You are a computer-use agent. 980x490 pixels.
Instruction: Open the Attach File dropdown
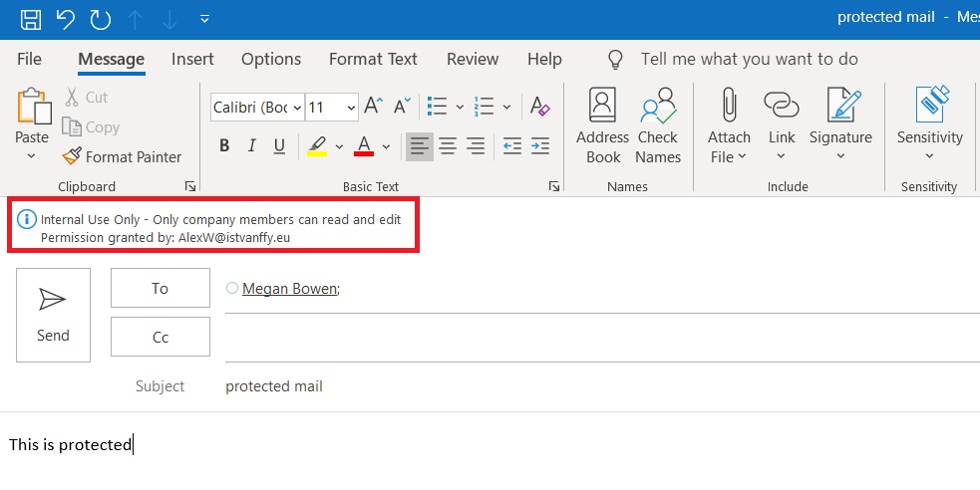(x=729, y=125)
